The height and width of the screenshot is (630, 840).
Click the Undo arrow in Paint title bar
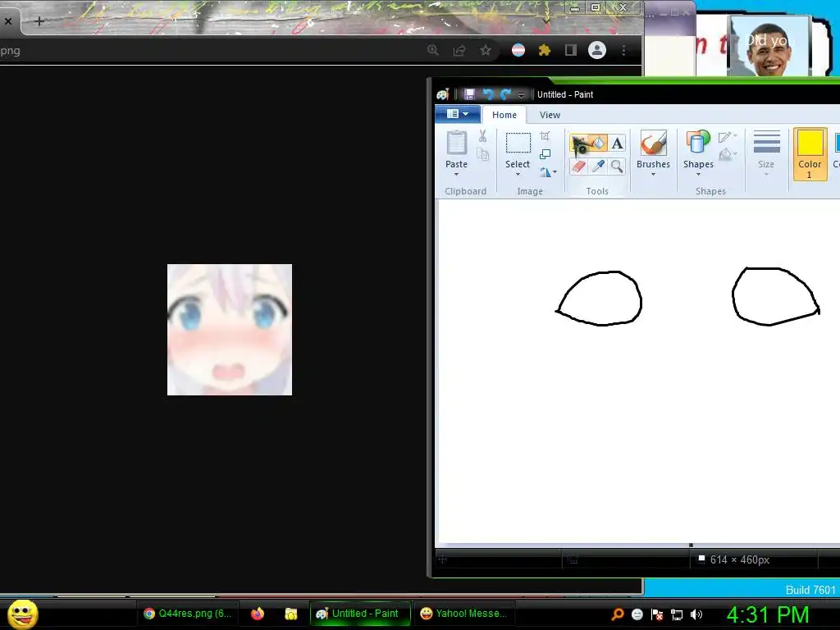click(x=487, y=94)
